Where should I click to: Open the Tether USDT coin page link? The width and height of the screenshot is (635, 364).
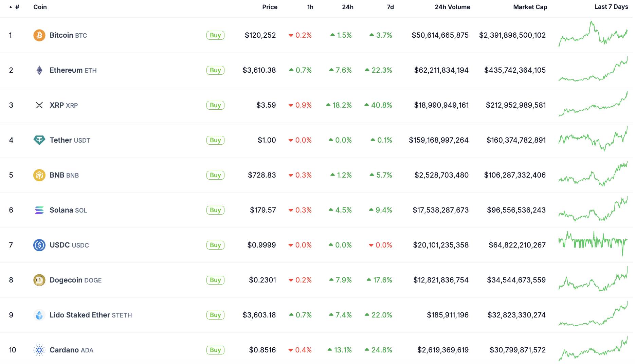coord(70,140)
